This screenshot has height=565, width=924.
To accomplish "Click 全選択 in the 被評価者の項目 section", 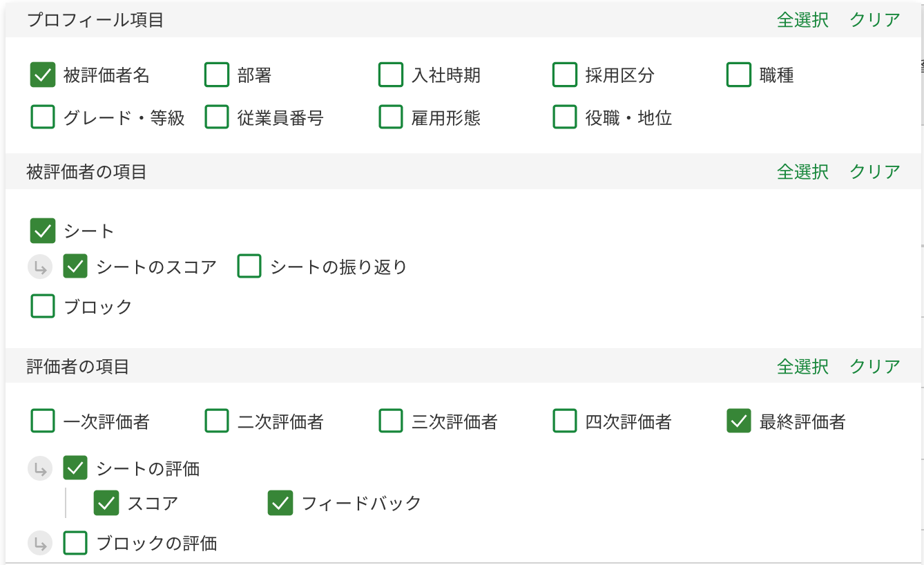I will click(x=802, y=172).
